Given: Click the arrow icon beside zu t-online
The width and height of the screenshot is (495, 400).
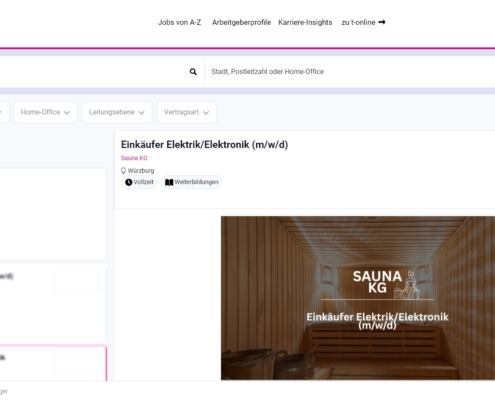Looking at the screenshot, I should (x=382, y=22).
